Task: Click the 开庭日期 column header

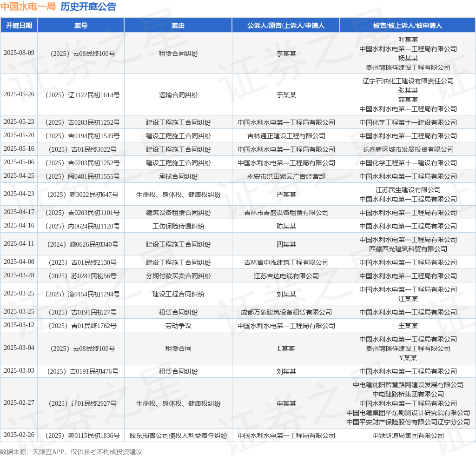Action: 19,26
